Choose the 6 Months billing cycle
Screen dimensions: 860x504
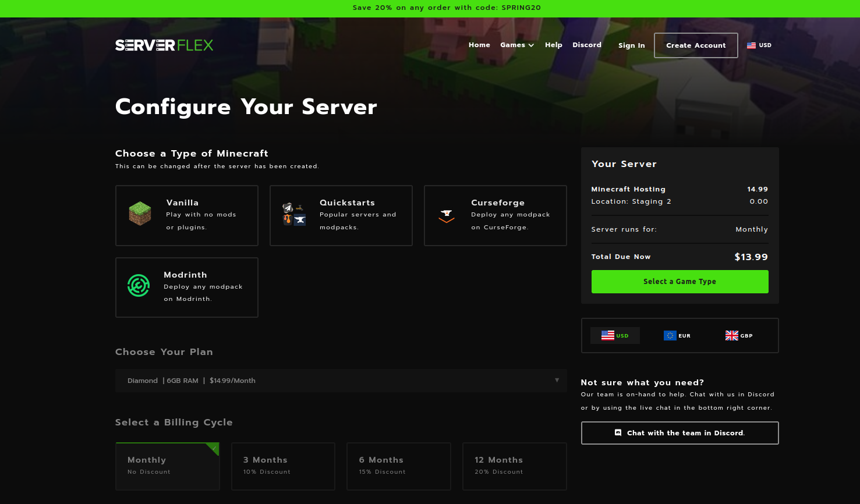(399, 466)
